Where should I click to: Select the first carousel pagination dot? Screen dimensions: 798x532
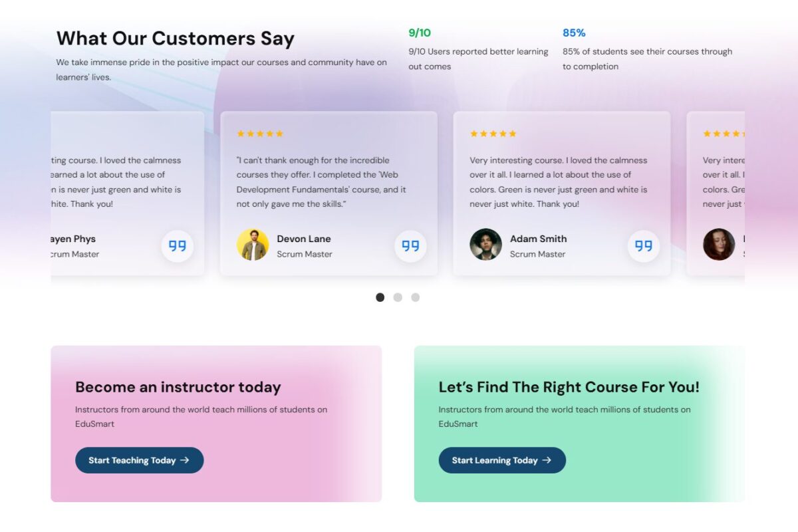tap(380, 297)
